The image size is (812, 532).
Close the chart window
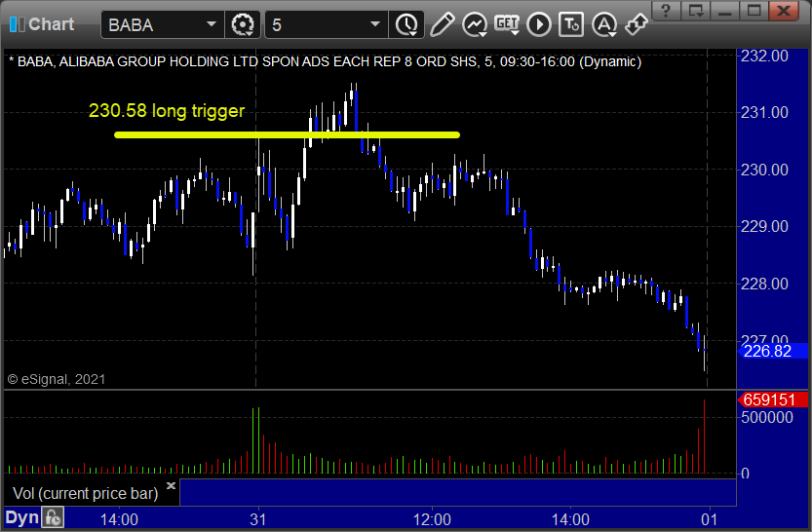784,11
